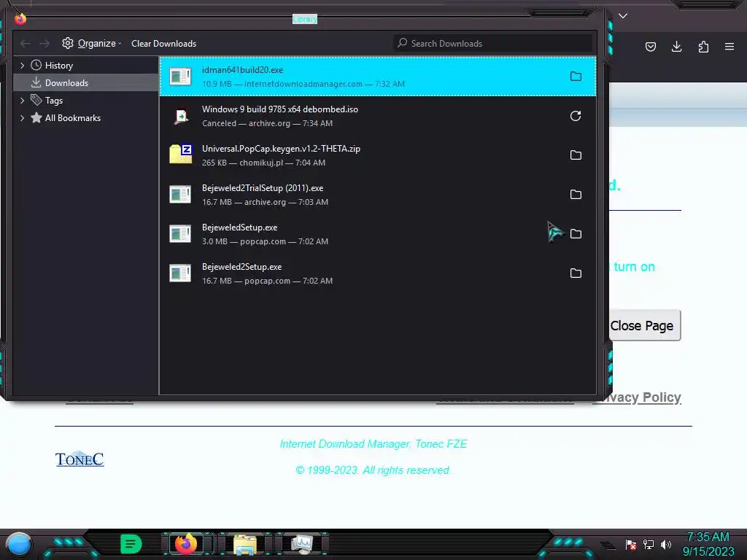Click the Bejeweled2Setup.exe file icon
Viewport: 747px width, 560px height.
pos(180,273)
